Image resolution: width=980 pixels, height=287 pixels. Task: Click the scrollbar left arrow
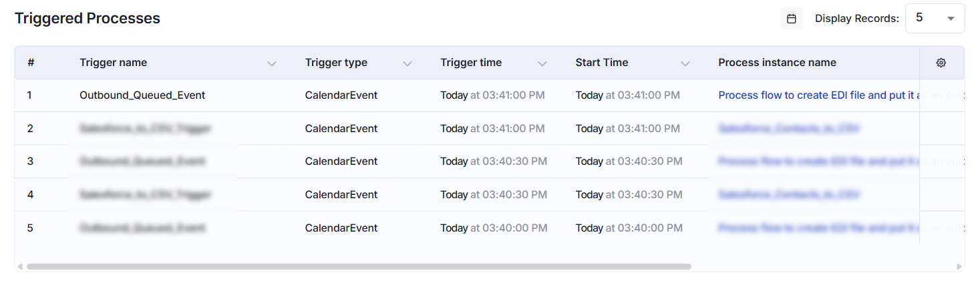tap(19, 266)
